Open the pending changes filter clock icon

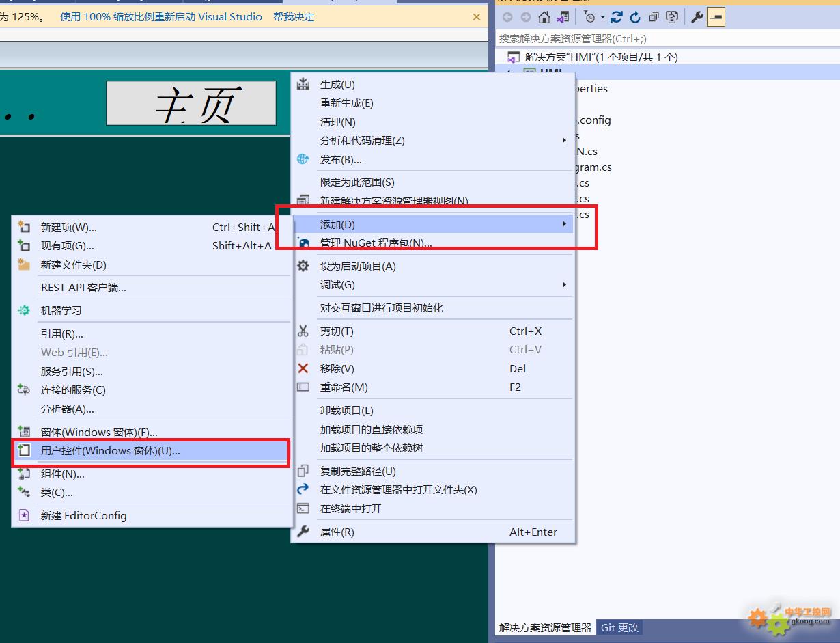(590, 17)
